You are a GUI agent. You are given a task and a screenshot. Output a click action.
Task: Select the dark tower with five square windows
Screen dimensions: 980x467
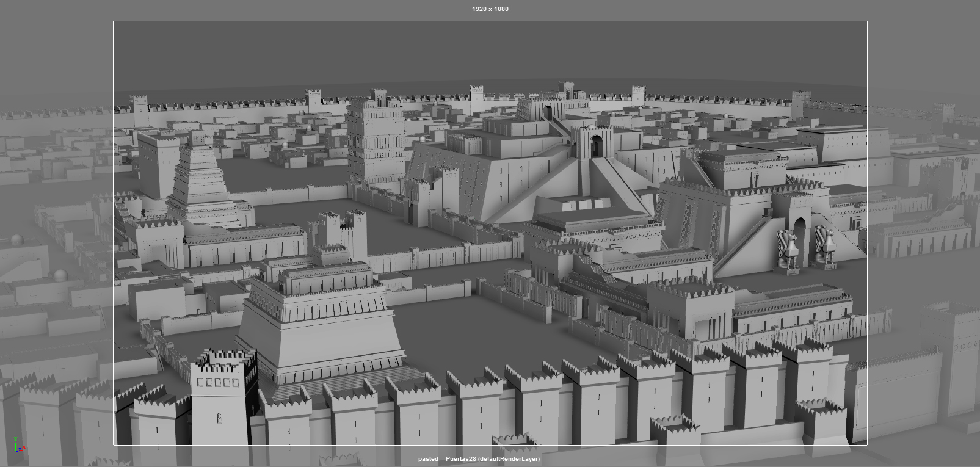[x=222, y=397]
